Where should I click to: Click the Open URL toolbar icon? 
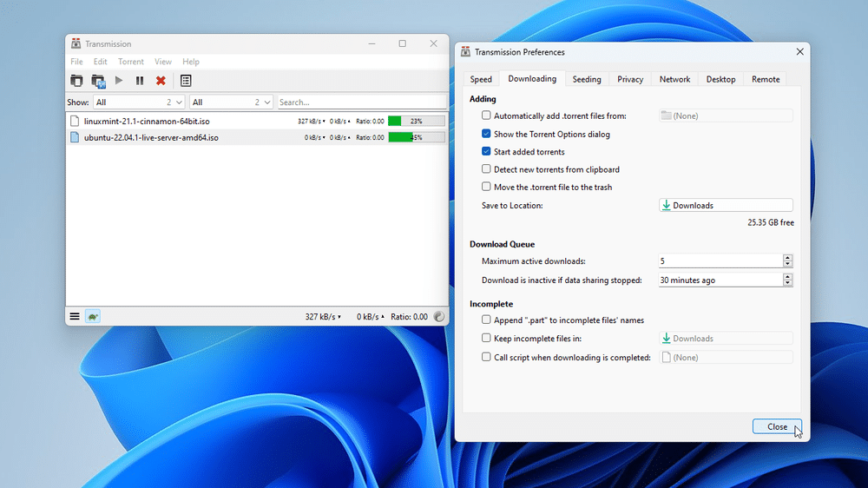pyautogui.click(x=98, y=81)
